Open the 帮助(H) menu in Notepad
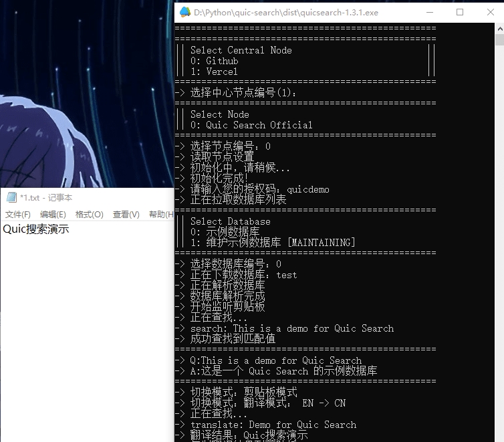Image resolution: width=504 pixels, height=442 pixels. click(x=161, y=215)
